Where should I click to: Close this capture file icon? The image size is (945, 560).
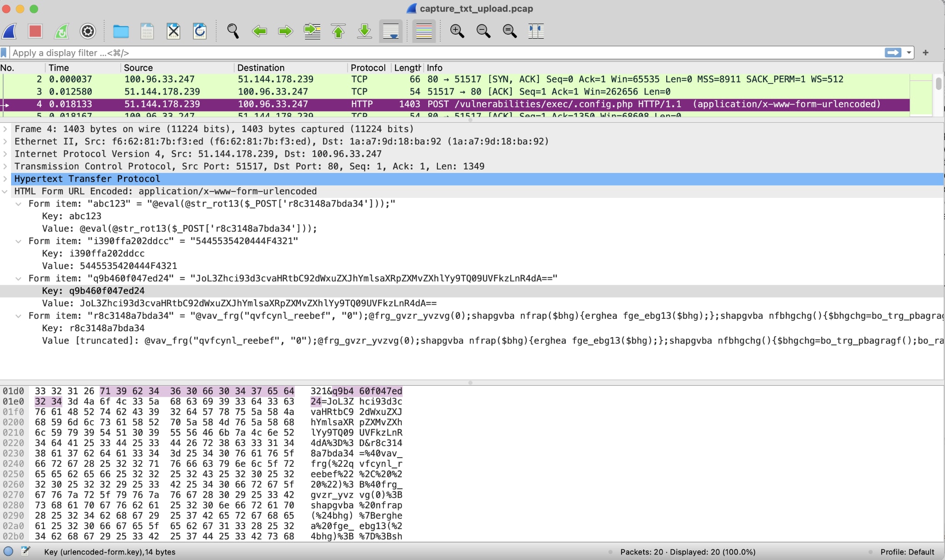point(173,31)
